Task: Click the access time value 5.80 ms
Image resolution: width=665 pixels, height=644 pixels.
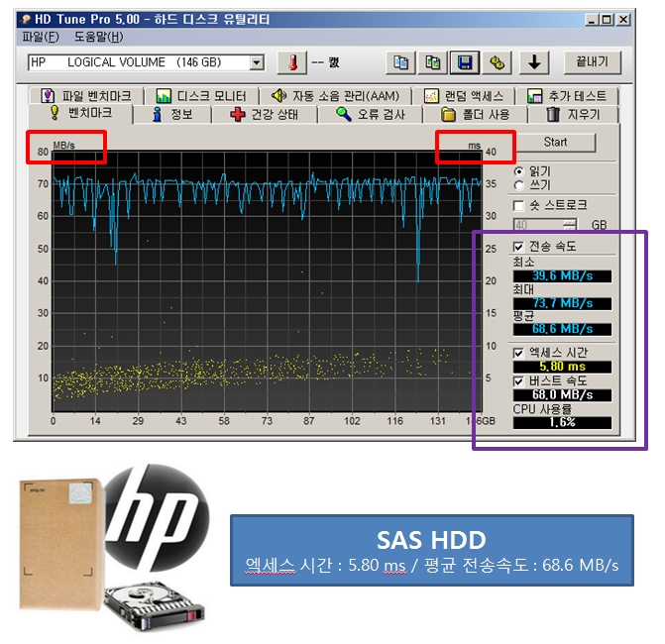Action: (562, 367)
